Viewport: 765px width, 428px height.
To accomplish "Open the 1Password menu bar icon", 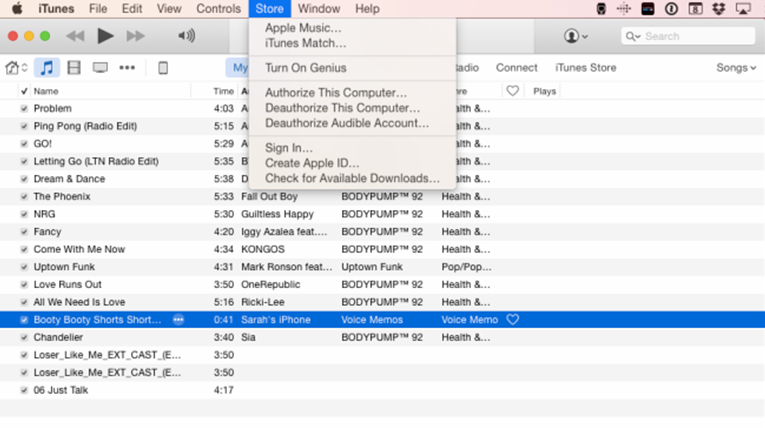I will pyautogui.click(x=671, y=9).
